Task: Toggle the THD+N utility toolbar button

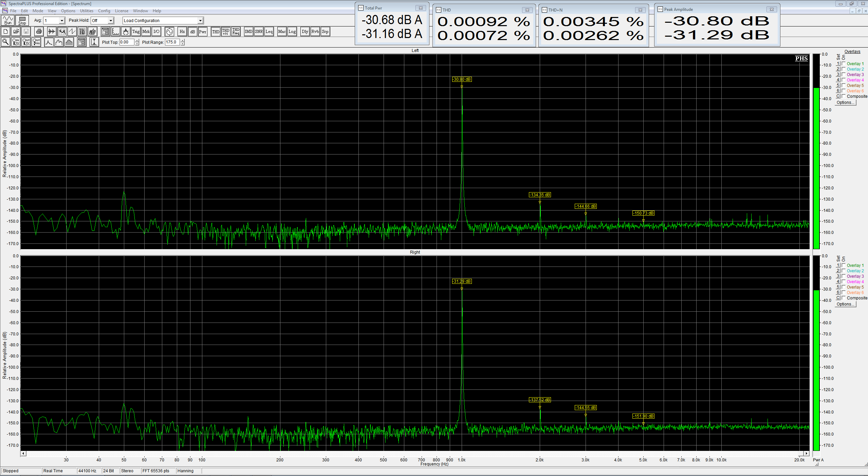Action: click(226, 32)
